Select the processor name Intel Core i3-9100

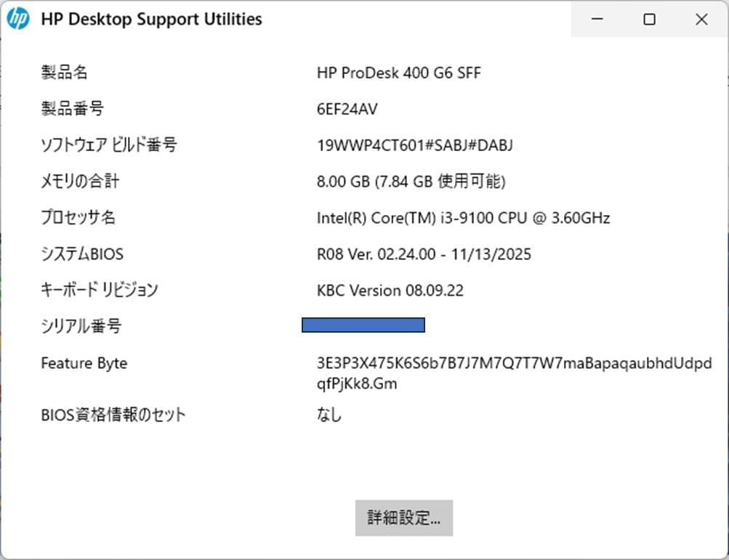point(463,218)
